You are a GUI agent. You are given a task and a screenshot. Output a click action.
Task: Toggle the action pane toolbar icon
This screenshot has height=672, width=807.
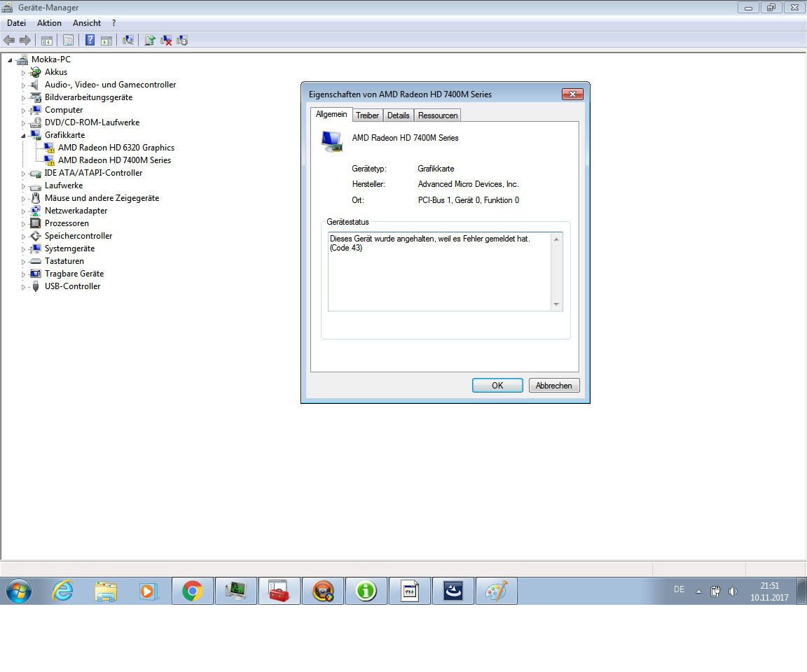click(x=106, y=40)
